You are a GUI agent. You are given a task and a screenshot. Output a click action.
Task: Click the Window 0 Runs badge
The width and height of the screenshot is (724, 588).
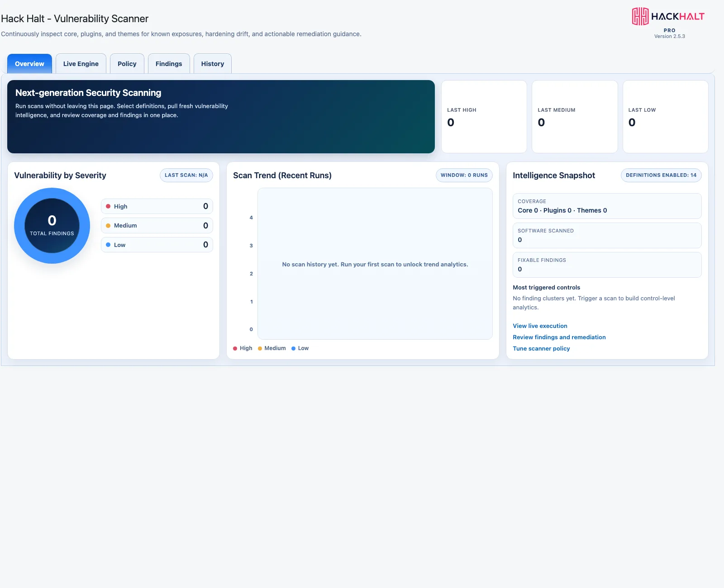[464, 175]
